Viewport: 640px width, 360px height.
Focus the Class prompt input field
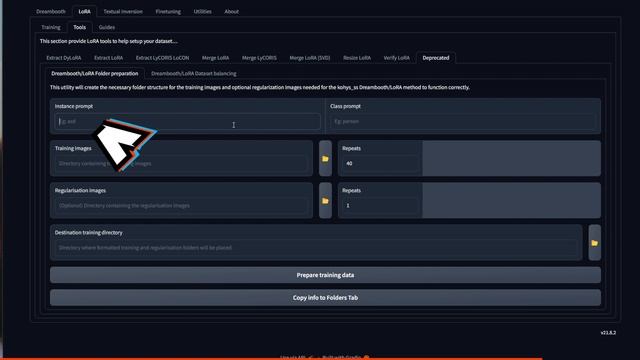[x=463, y=121]
